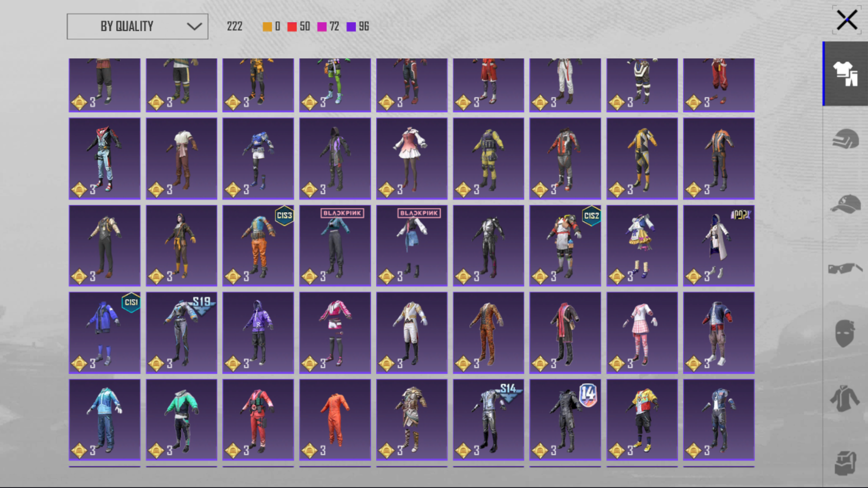Image resolution: width=868 pixels, height=488 pixels.
Task: Select the light blue tracksuit outfit
Action: (x=104, y=420)
